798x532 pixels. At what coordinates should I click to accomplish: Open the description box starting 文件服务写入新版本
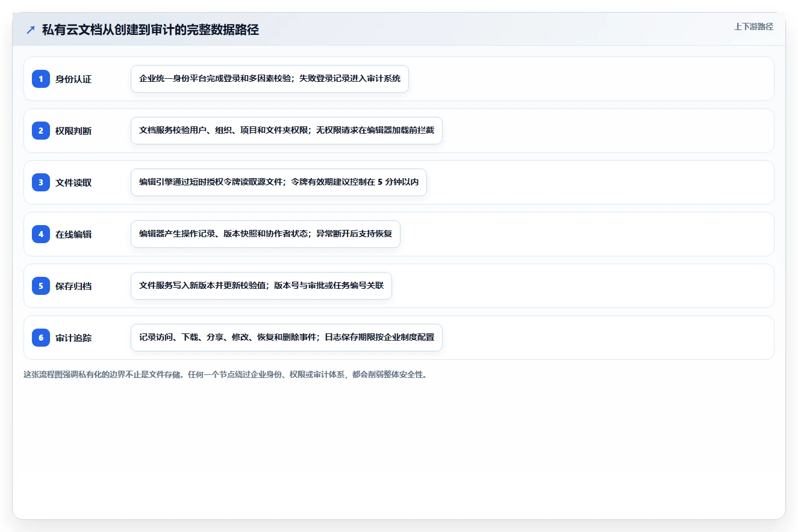(261, 286)
